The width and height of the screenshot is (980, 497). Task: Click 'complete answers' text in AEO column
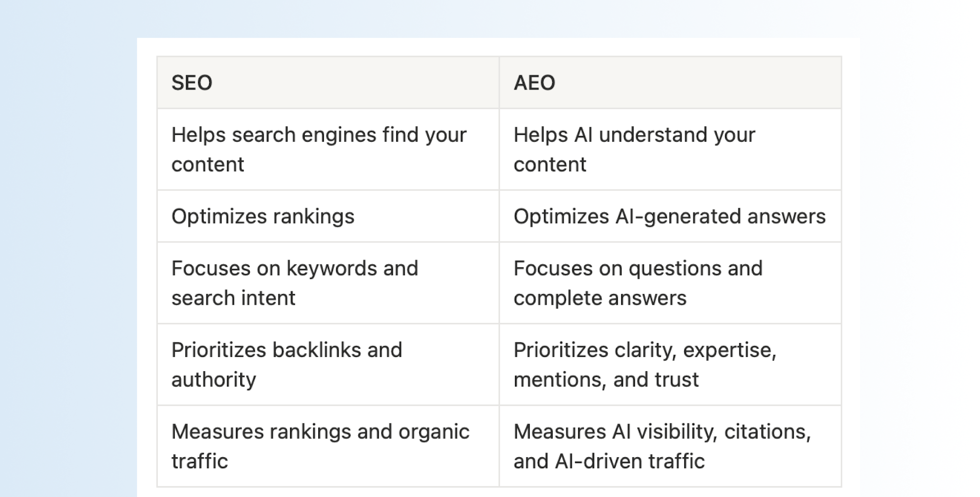(x=600, y=299)
